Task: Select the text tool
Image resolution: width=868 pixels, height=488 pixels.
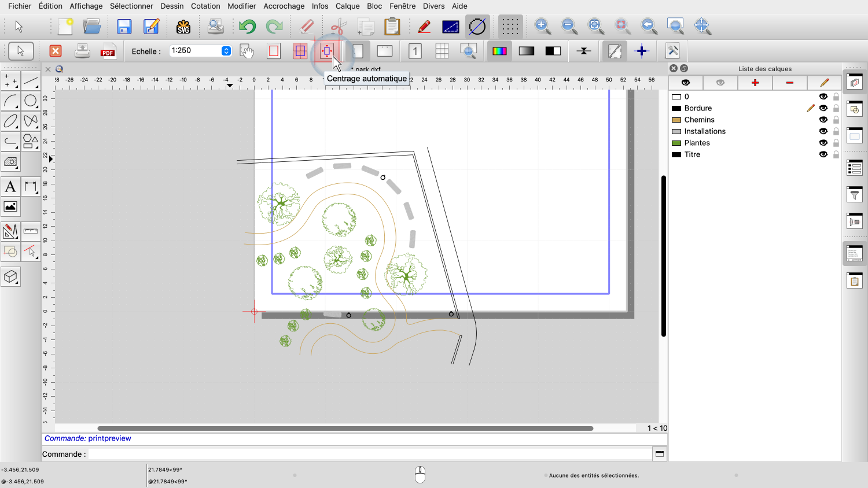Action: 10,187
